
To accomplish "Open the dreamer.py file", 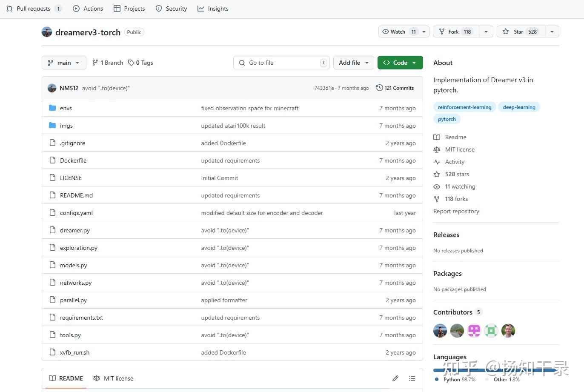I will pos(75,230).
